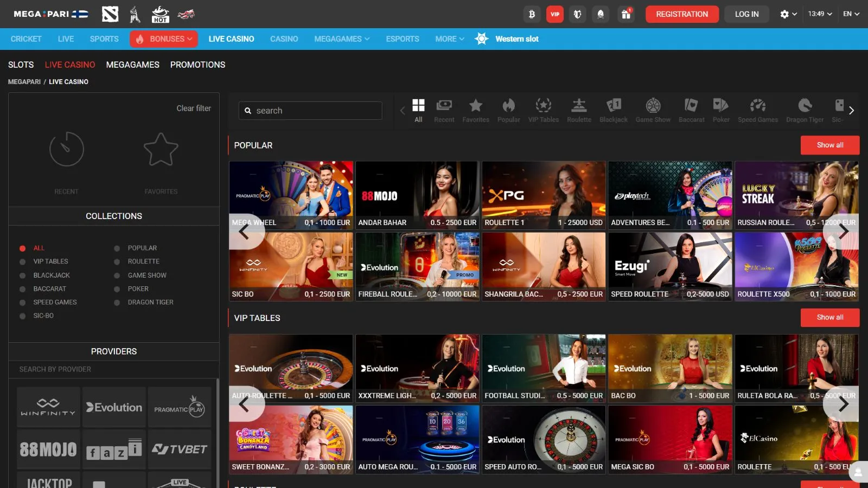
Task: Expand the Bonuses dropdown menu
Action: [164, 39]
